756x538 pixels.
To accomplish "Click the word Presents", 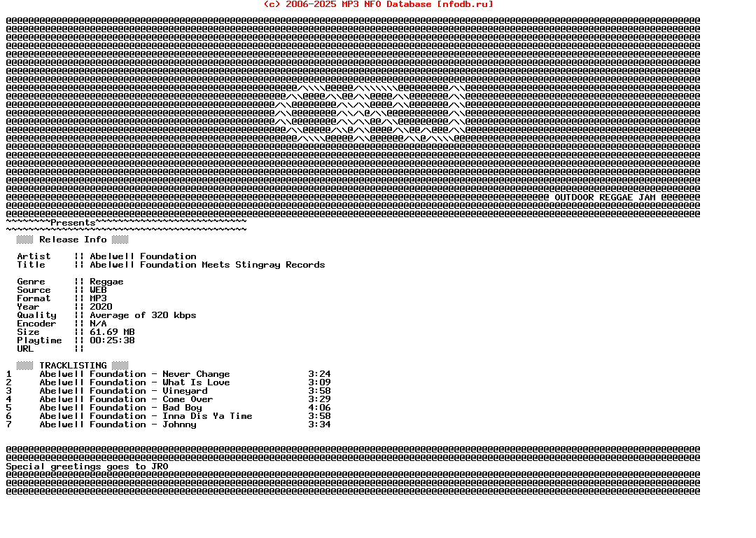I will click(73, 223).
